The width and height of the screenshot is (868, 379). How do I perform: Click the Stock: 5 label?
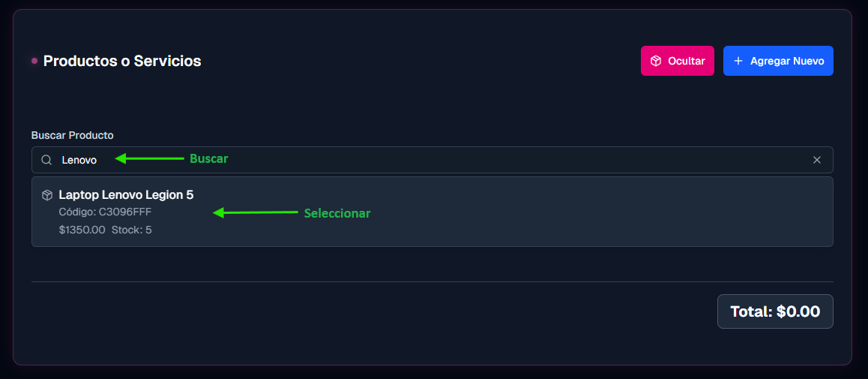[x=132, y=230]
